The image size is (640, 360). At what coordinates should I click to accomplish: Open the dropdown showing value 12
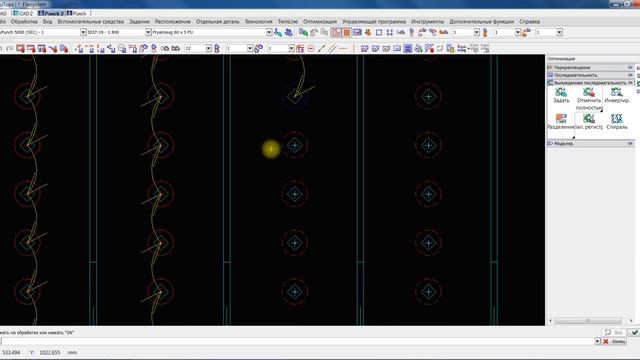pos(209,49)
